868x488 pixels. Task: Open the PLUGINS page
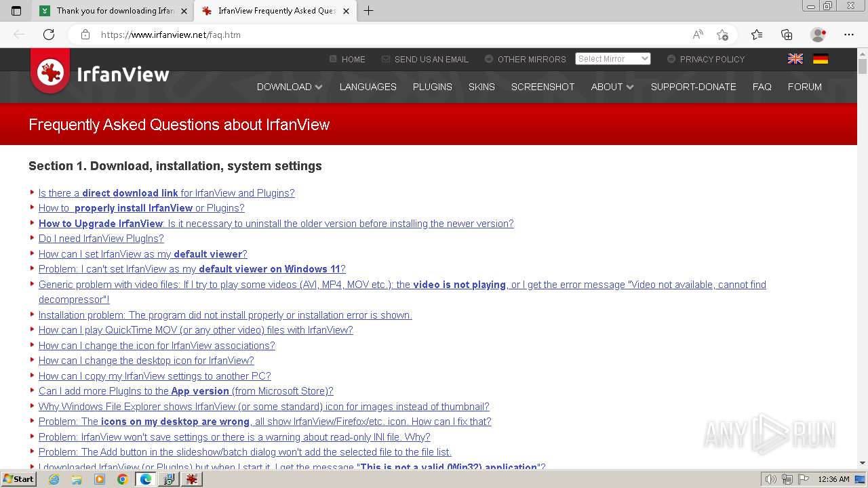pyautogui.click(x=433, y=87)
